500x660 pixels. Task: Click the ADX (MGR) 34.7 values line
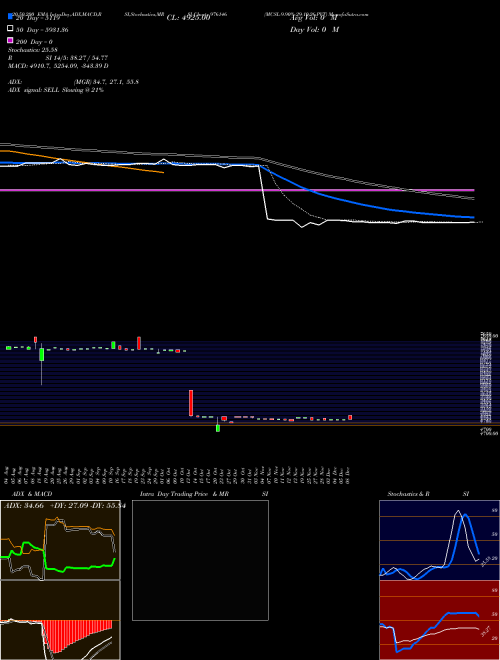pyautogui.click(x=73, y=82)
